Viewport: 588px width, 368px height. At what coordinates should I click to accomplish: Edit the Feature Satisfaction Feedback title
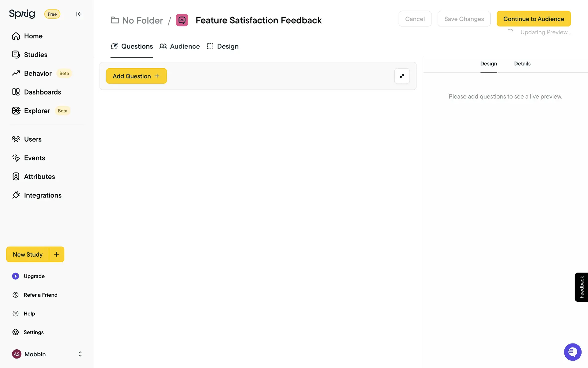tap(258, 20)
